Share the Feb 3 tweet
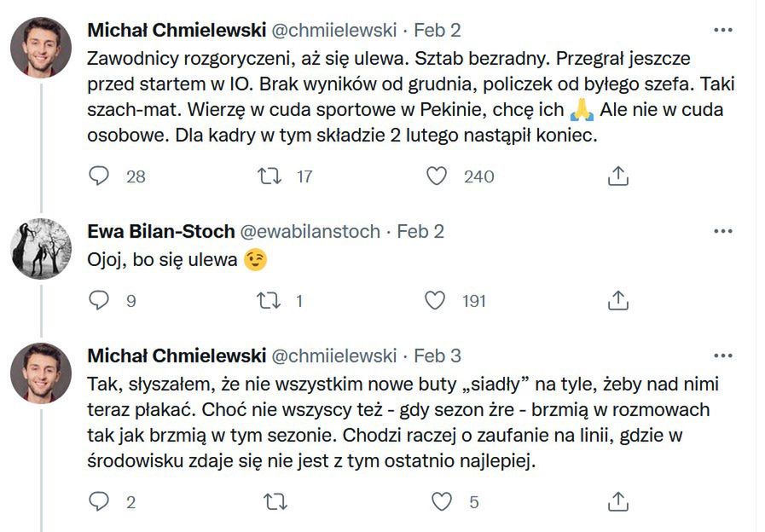Screen dimensions: 765x532 click(617, 502)
